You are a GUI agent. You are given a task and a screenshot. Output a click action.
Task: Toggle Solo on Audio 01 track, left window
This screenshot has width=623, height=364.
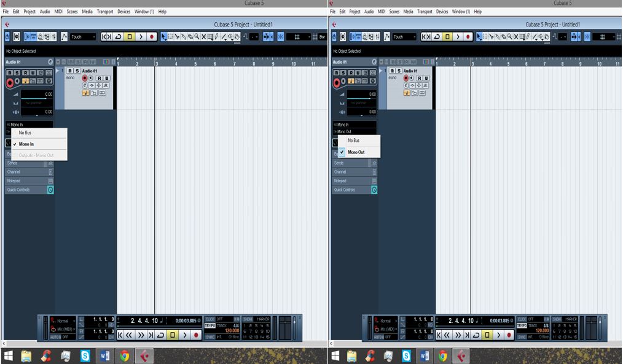pyautogui.click(x=77, y=71)
